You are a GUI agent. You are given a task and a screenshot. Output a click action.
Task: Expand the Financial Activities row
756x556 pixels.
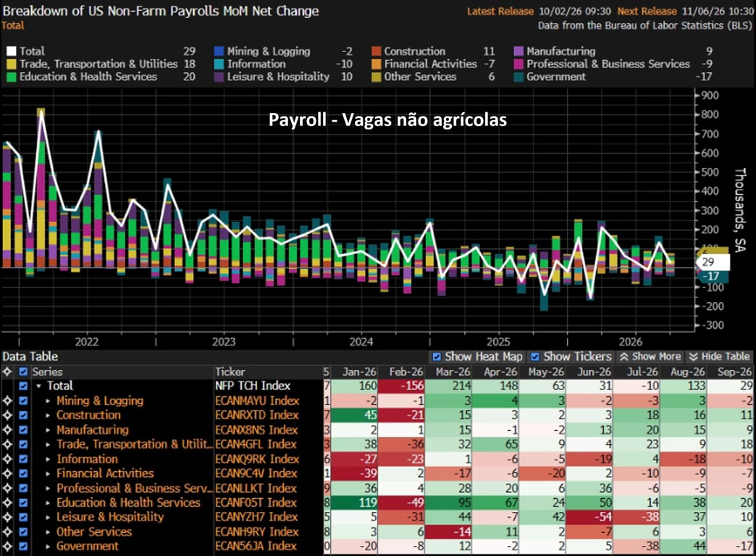[48, 473]
